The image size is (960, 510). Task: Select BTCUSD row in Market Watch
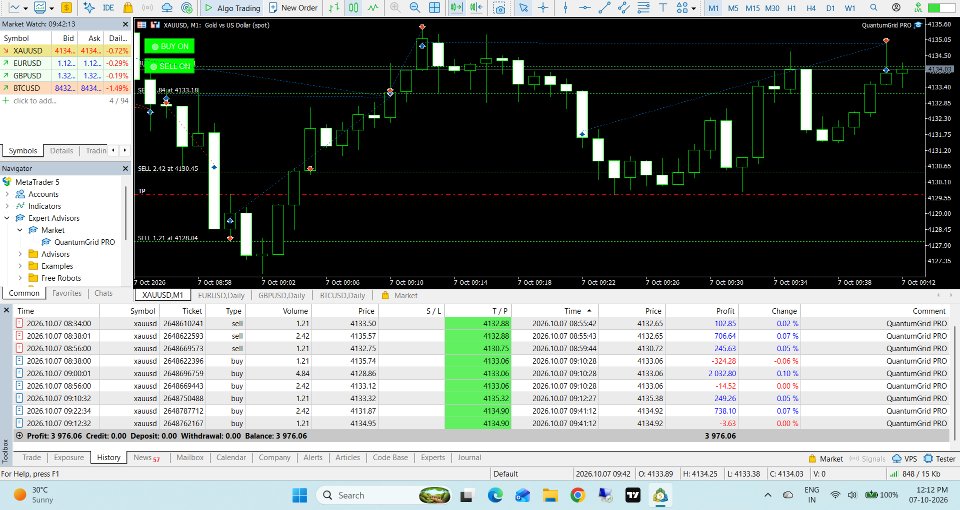(x=66, y=88)
